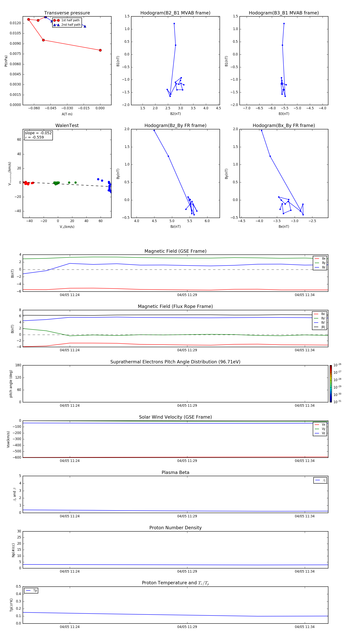Viewport: 351px width, 644px height.
Task: Click 'pitch angle (deg)' y-axis label
Action: click(x=11, y=384)
